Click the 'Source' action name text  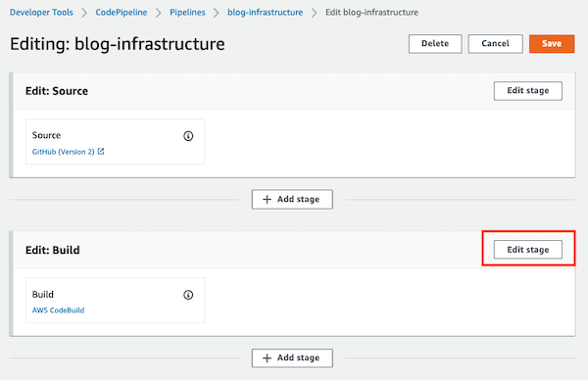pos(46,135)
